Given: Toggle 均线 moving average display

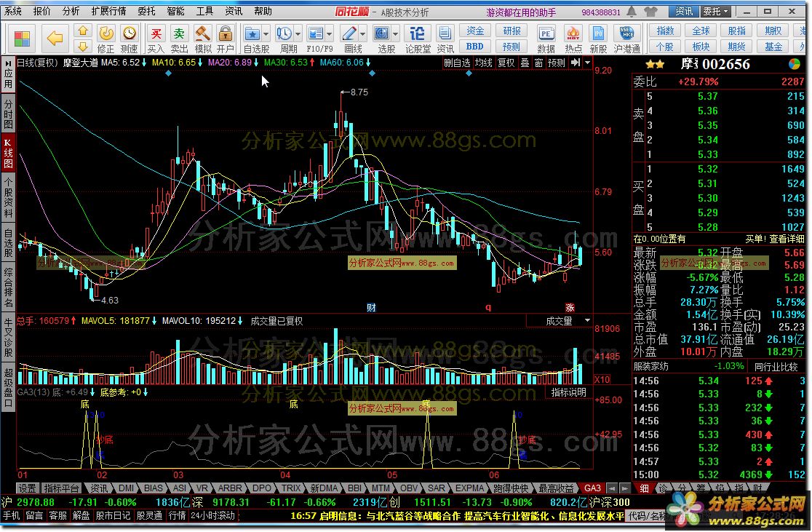Looking at the screenshot, I should (484, 63).
